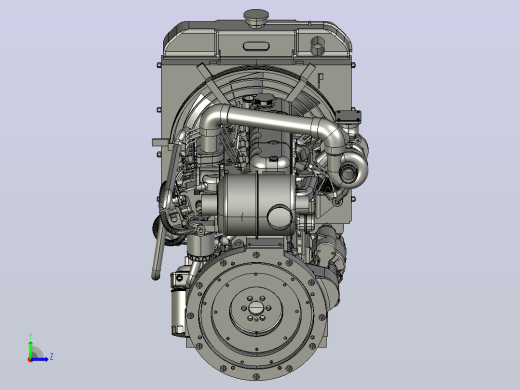Image resolution: width=520 pixels, height=390 pixels.
Task: Click the blue Z axis of the orientation triad
Action: point(39,359)
